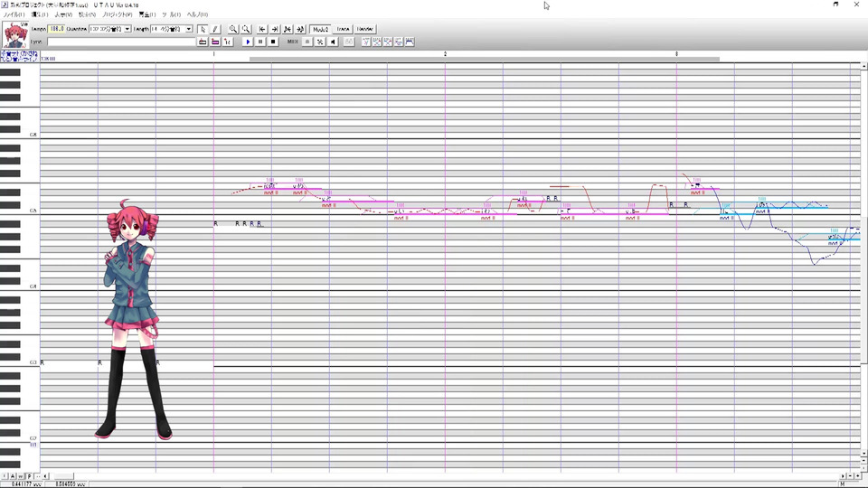Click the MIDI record circle button
This screenshot has width=868, height=488.
pos(307,42)
